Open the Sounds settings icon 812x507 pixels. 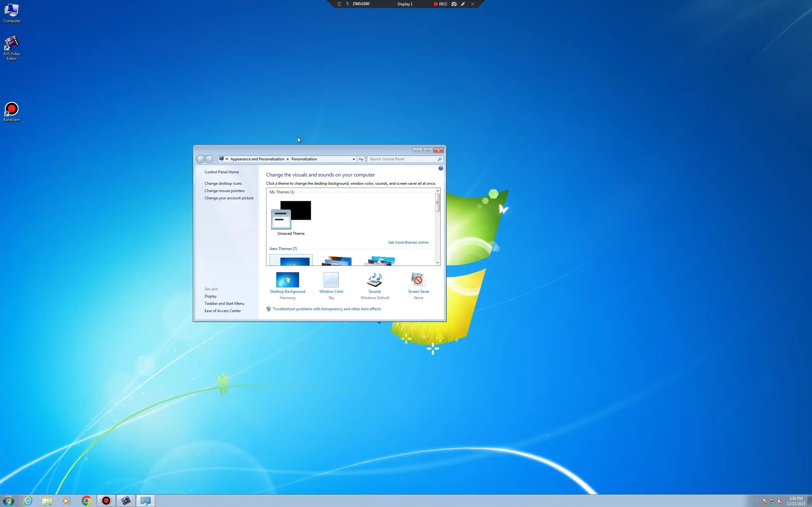point(375,280)
